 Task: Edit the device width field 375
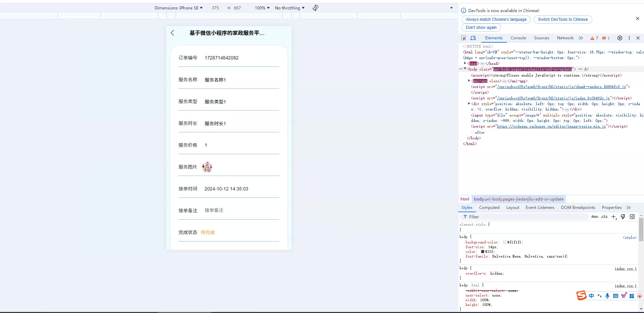point(215,8)
